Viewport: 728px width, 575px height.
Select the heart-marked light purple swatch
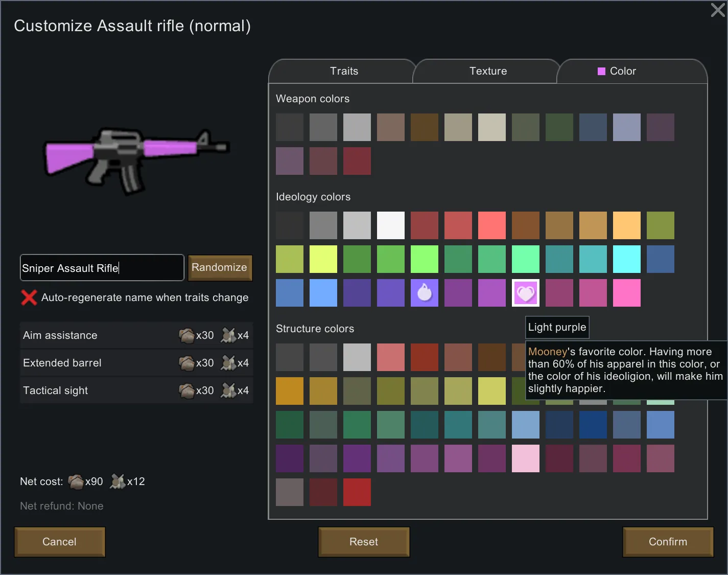[x=525, y=293]
